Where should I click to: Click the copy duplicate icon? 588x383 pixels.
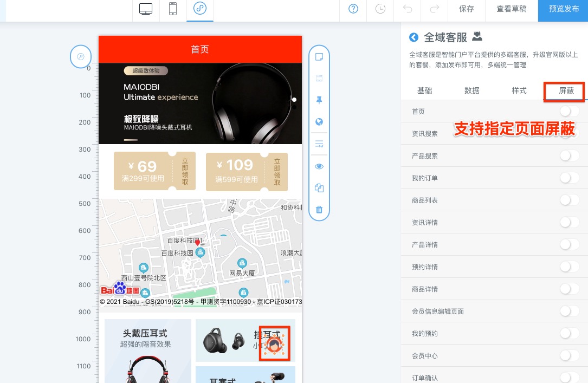pos(319,188)
